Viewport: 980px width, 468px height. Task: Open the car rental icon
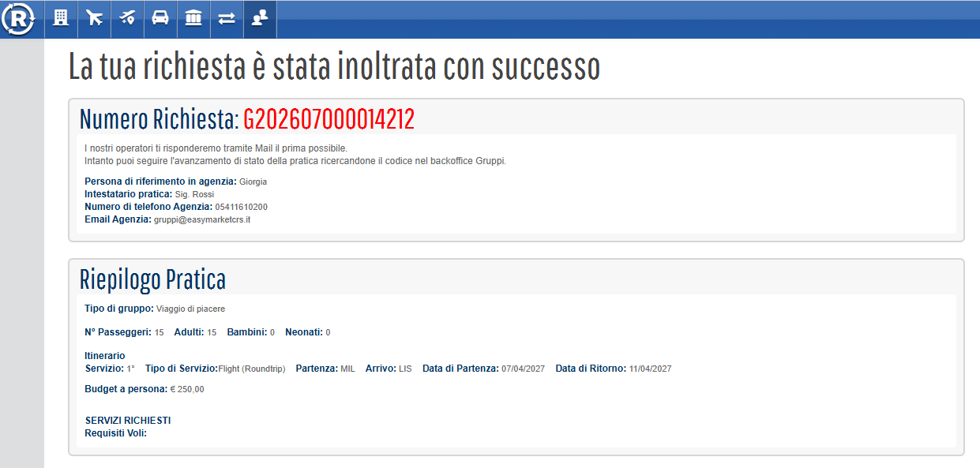(160, 19)
